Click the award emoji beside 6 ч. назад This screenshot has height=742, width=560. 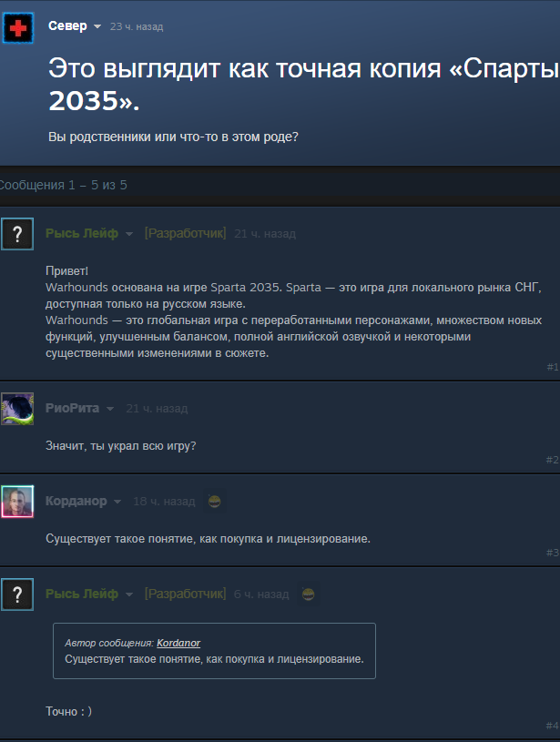(308, 594)
